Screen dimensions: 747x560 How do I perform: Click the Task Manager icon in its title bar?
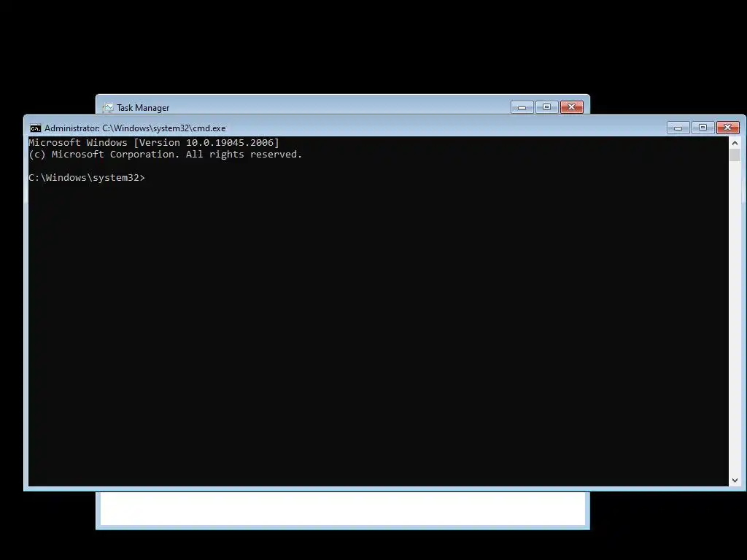click(108, 108)
